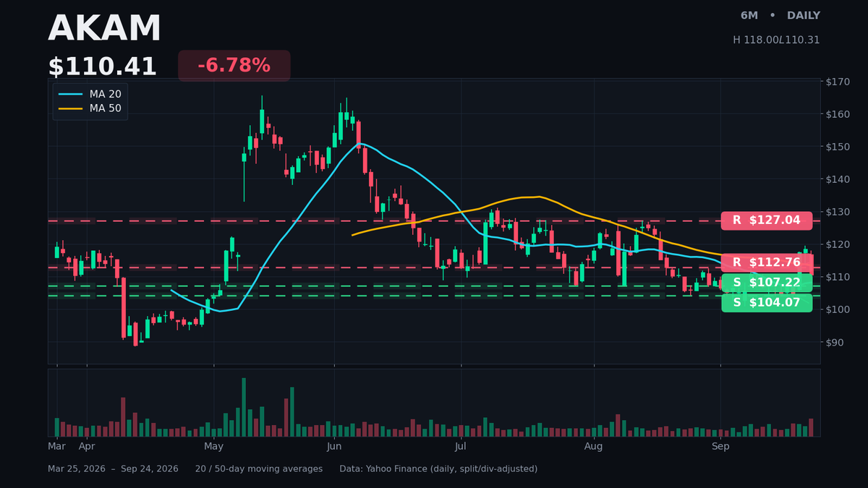Click the S $104.07 support label

pos(767,303)
